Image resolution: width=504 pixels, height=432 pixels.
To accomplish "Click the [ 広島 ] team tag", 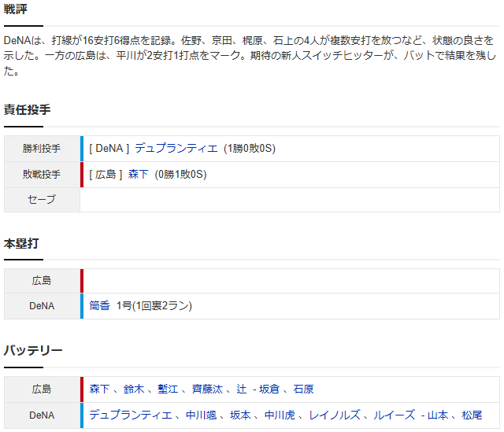I will tap(106, 175).
